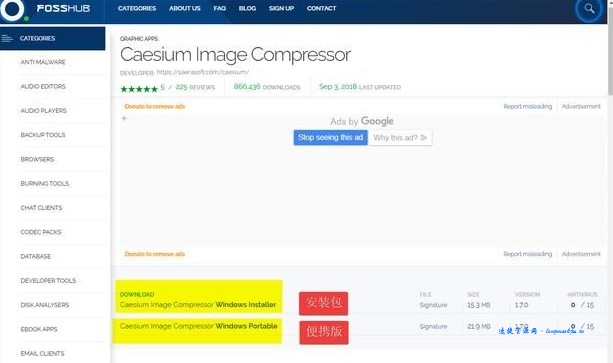613x363 pixels.
Task: Open the Developer Tools category
Action: [x=48, y=281]
